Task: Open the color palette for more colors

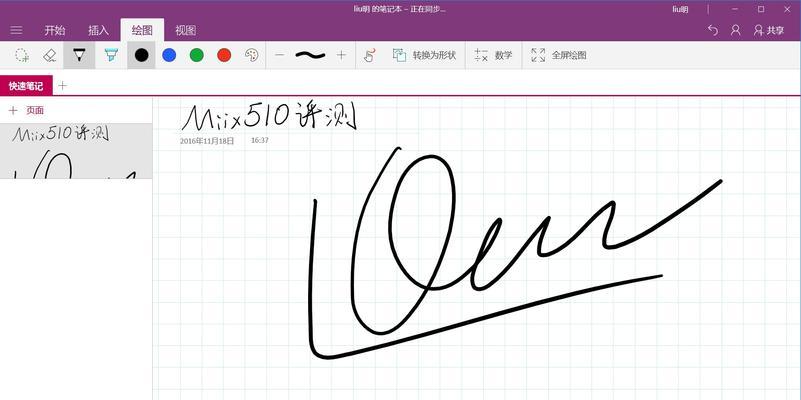Action: (252, 55)
